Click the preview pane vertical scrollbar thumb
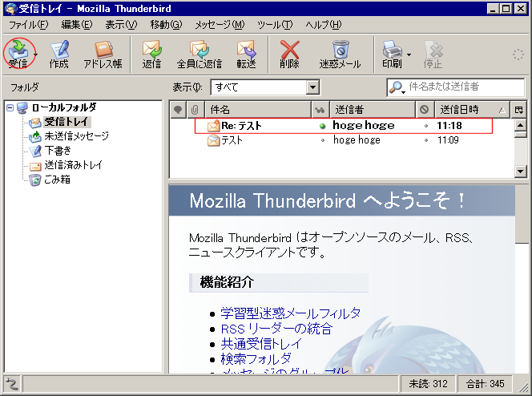Screen dimensions: 532x396 (x=522, y=214)
